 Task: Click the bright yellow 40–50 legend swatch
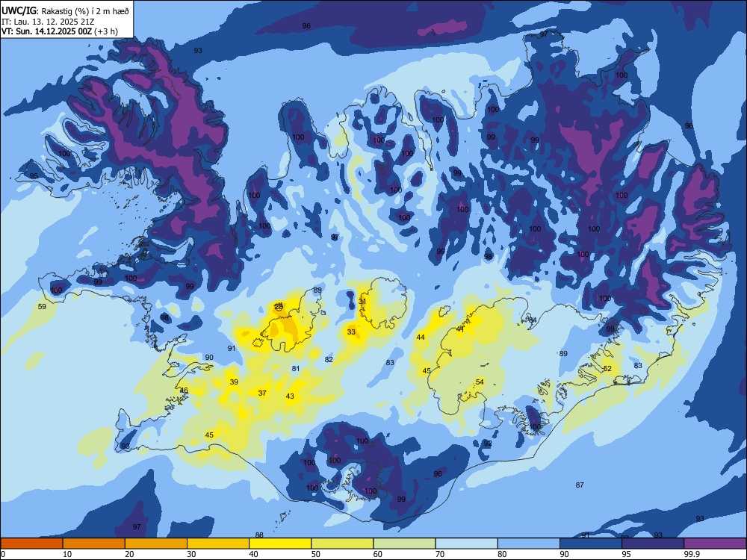click(280, 544)
